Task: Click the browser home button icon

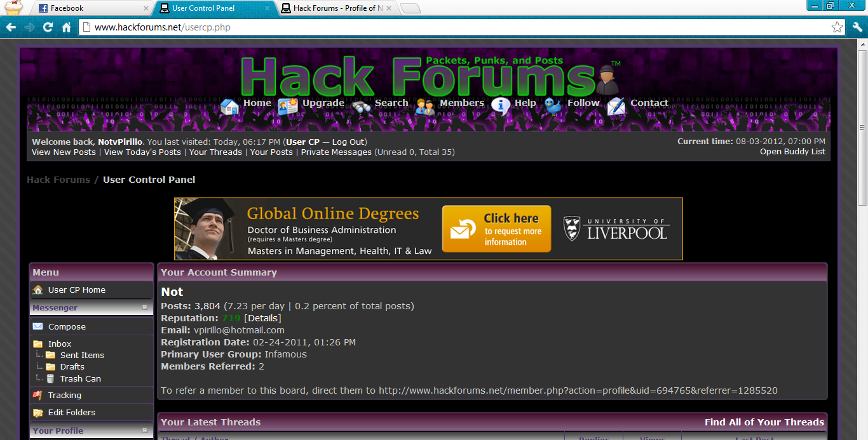Action: coord(66,27)
